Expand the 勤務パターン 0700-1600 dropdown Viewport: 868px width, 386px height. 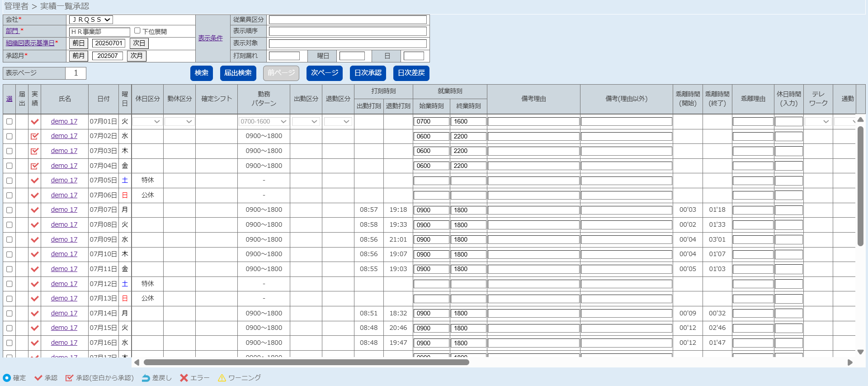click(x=264, y=122)
